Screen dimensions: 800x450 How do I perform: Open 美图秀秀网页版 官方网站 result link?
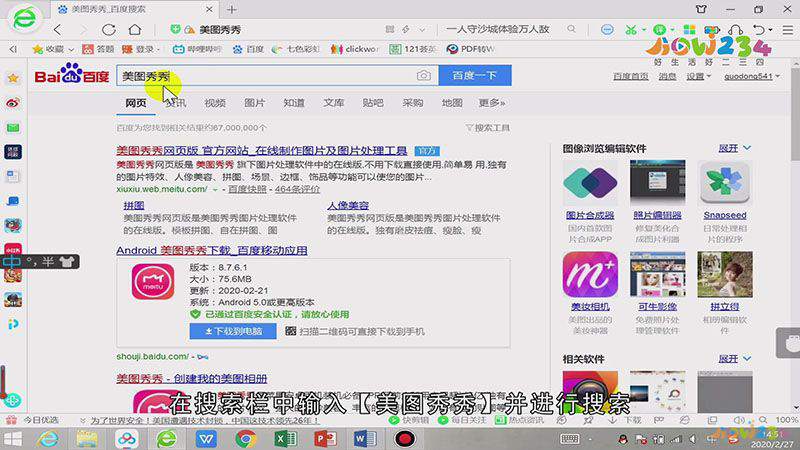[262, 151]
